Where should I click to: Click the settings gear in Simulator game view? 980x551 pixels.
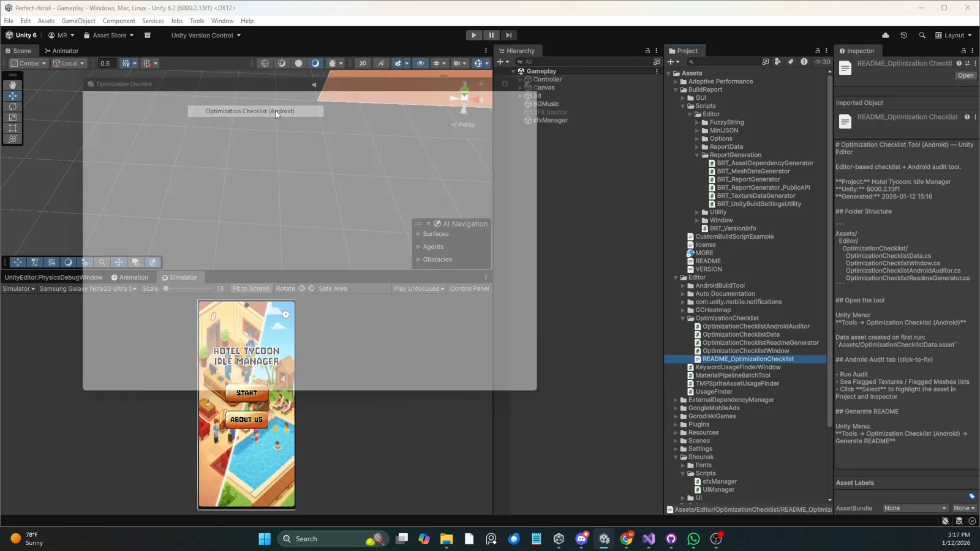[x=285, y=315]
